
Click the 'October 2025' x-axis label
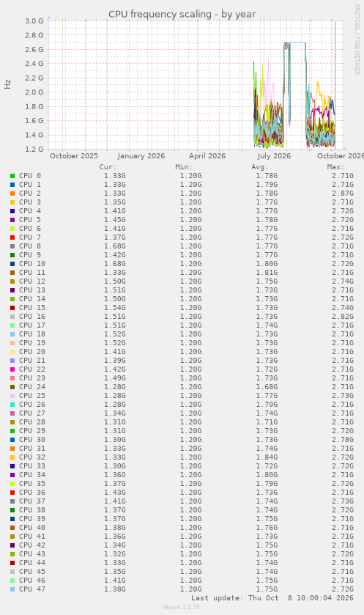74,155
